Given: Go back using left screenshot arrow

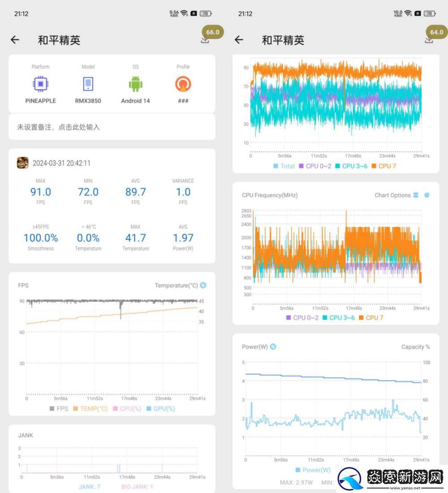Looking at the screenshot, I should click(x=15, y=39).
